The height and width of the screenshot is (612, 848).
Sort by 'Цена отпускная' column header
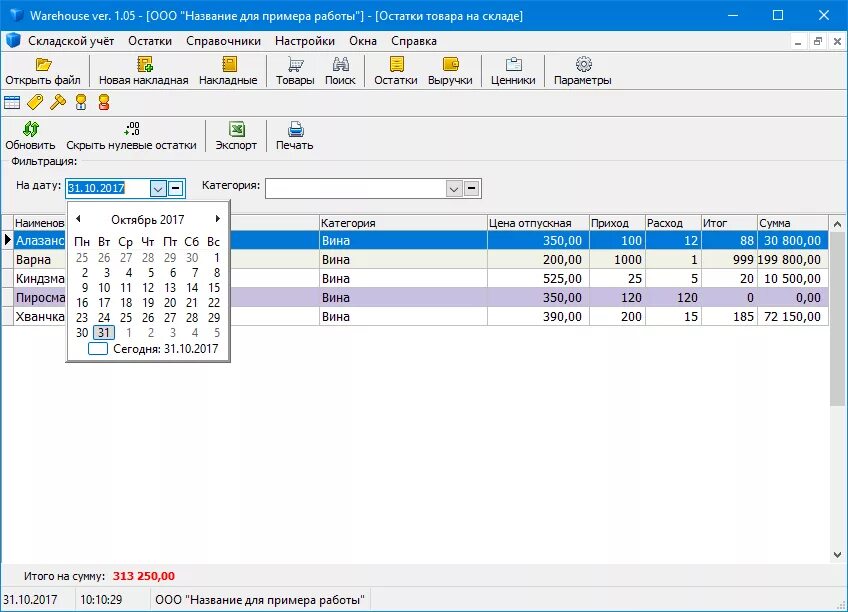[x=538, y=223]
